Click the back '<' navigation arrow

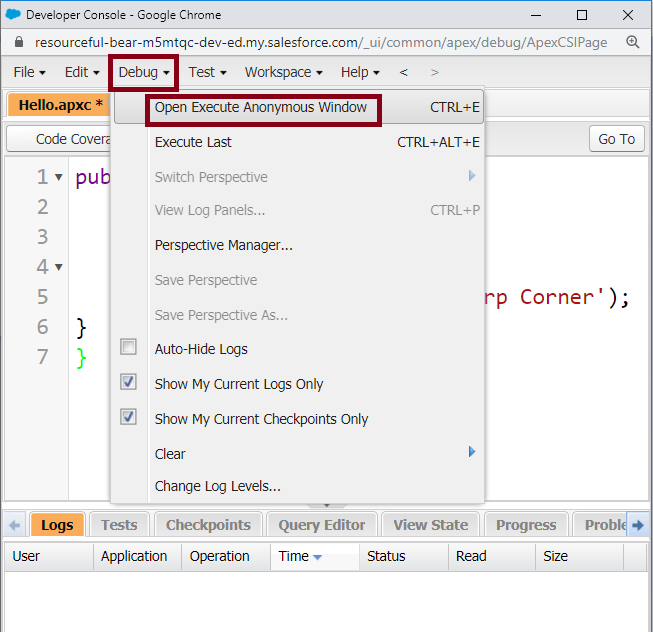[403, 72]
